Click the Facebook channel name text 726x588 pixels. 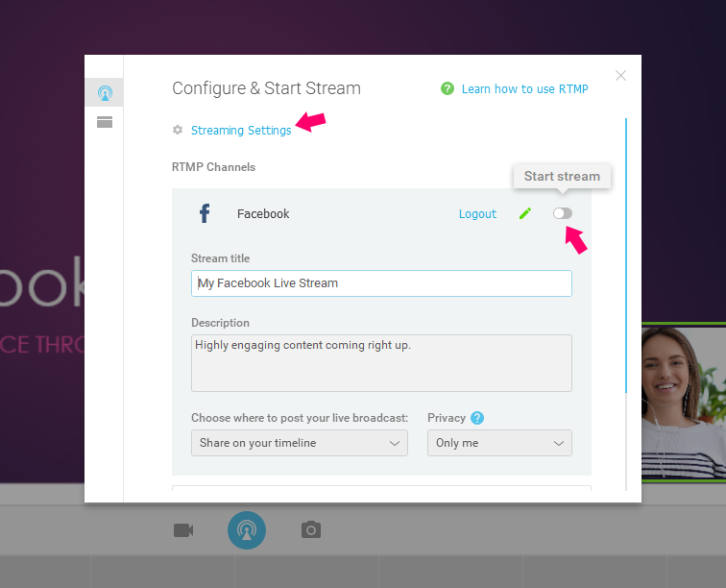pos(263,213)
